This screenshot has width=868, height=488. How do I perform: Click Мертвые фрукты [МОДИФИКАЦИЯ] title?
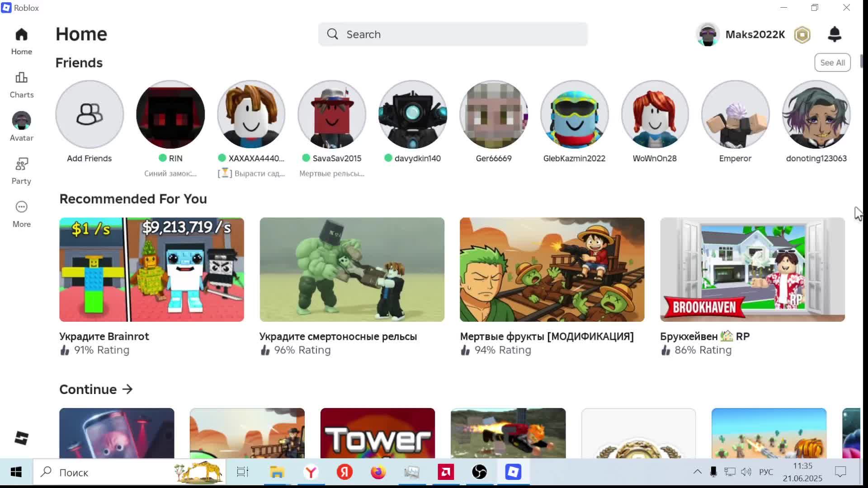click(547, 337)
